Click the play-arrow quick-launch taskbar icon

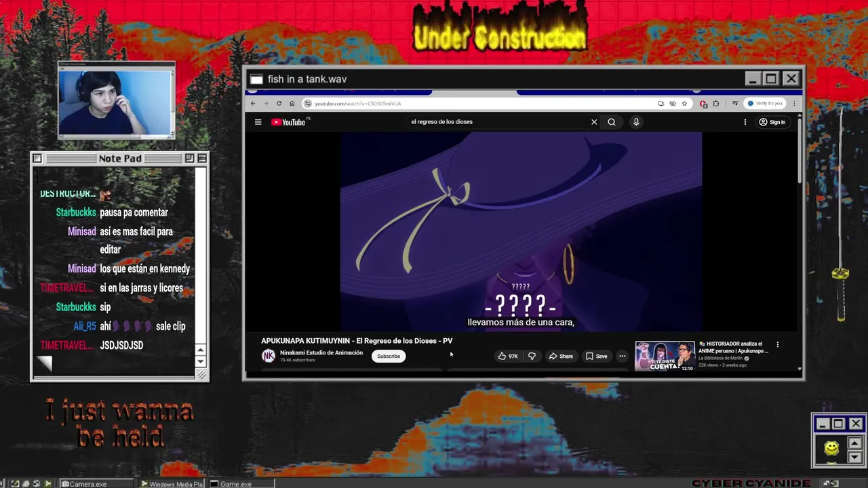click(x=47, y=484)
